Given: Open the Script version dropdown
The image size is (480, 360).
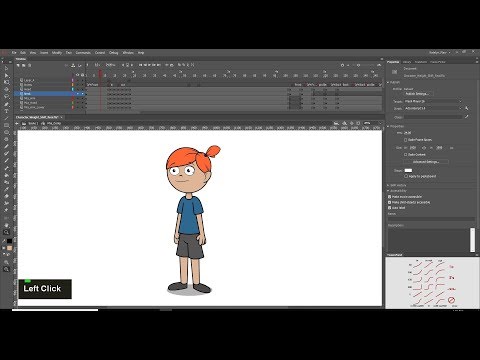Looking at the screenshot, I should tap(433, 108).
